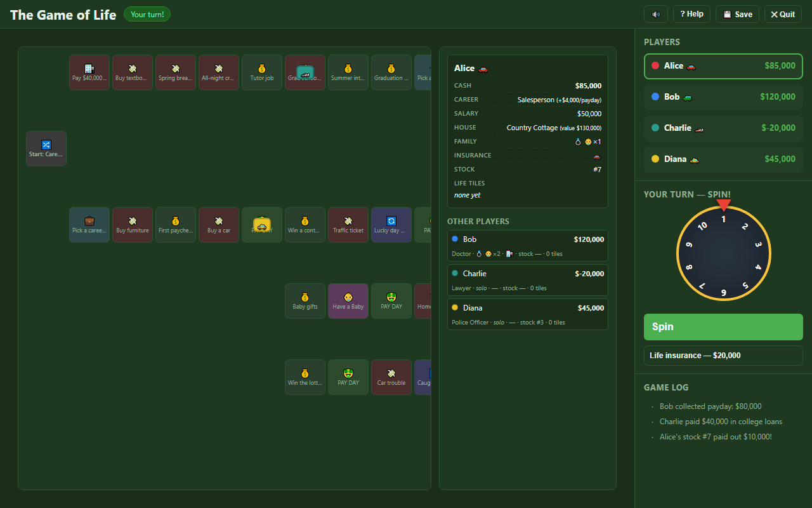This screenshot has height=508, width=812.
Task: Click the 'Your turn!' status badge
Action: [x=147, y=15]
